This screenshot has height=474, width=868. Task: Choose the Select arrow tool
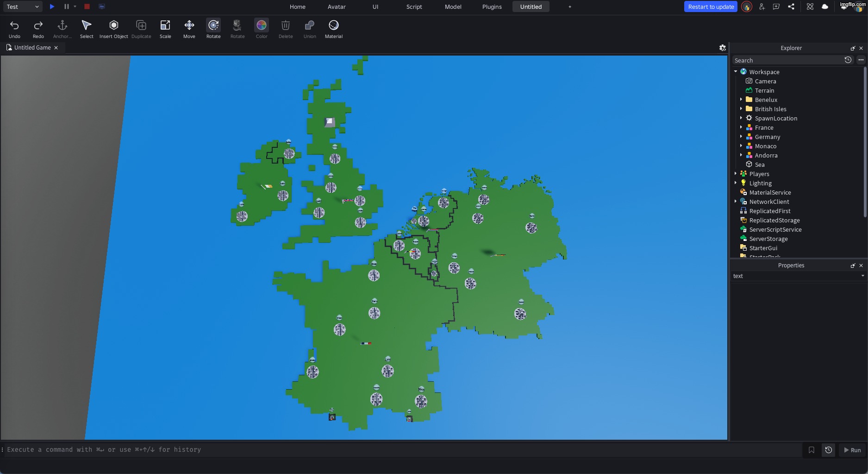[x=87, y=29]
